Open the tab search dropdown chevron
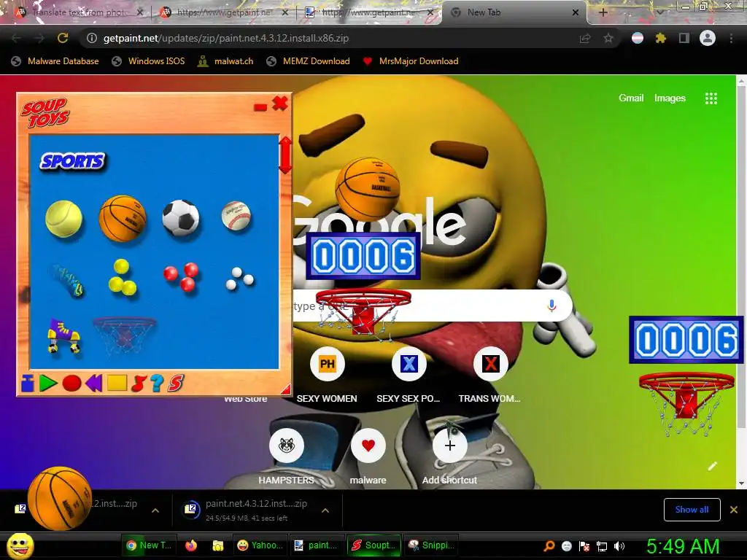This screenshot has width=747, height=560. (659, 13)
